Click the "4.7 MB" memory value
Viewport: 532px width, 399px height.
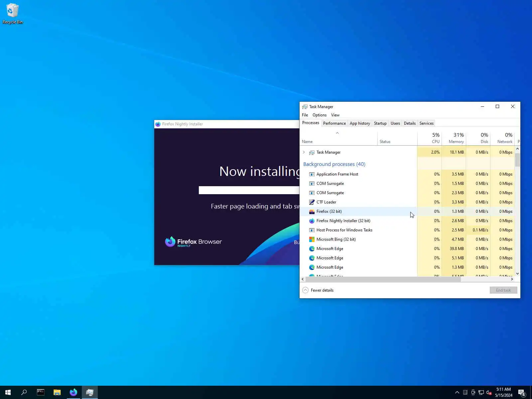tap(458, 239)
